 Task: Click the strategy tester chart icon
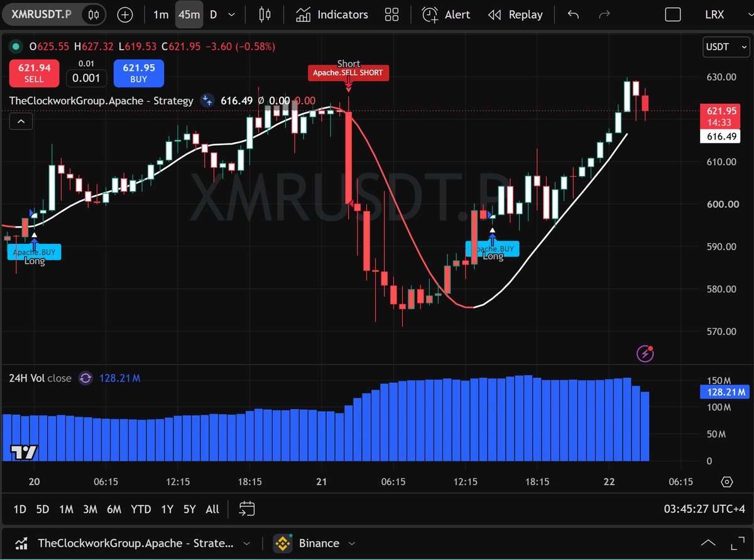[x=21, y=543]
